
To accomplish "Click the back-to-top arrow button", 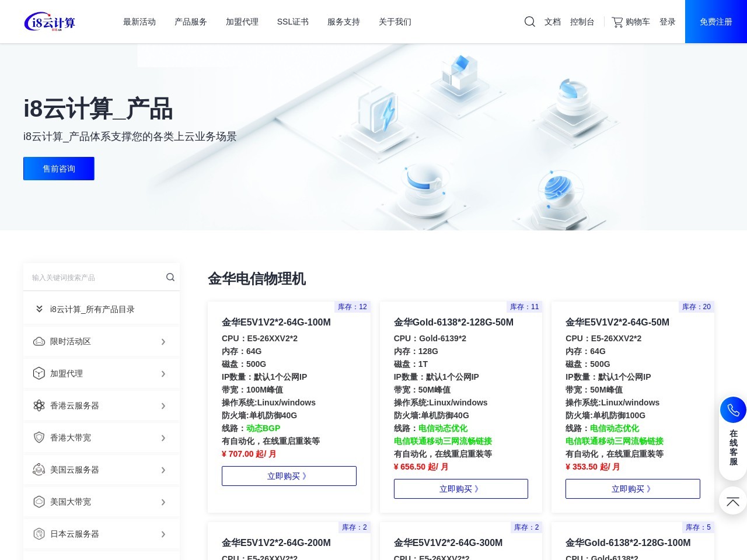I will pyautogui.click(x=733, y=501).
